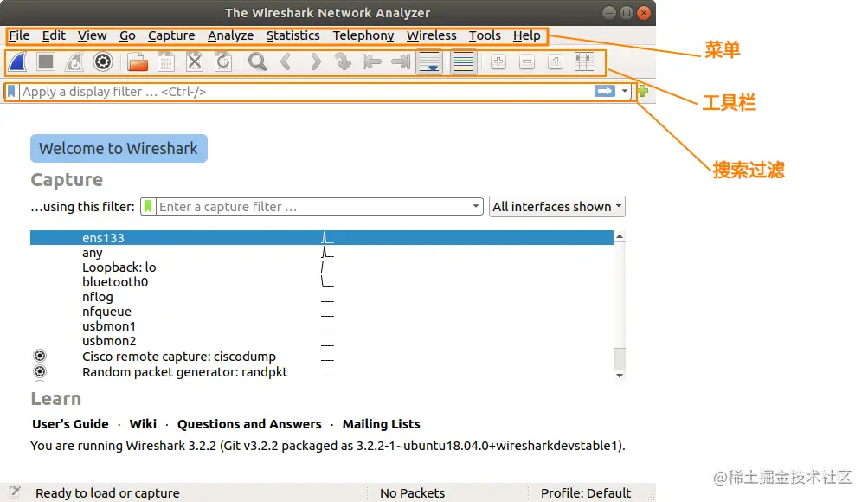The height and width of the screenshot is (502, 868).
Task: Select Loopback: lo interface
Action: [x=322, y=267]
